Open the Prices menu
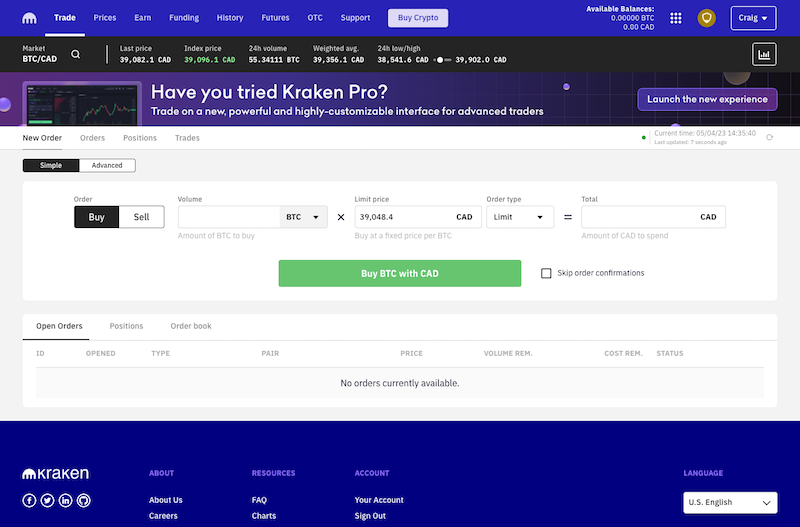The height and width of the screenshot is (527, 800). [x=105, y=18]
